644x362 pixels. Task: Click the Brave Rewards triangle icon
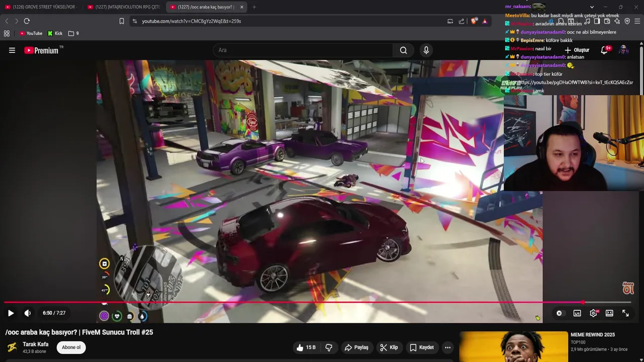pos(485,21)
